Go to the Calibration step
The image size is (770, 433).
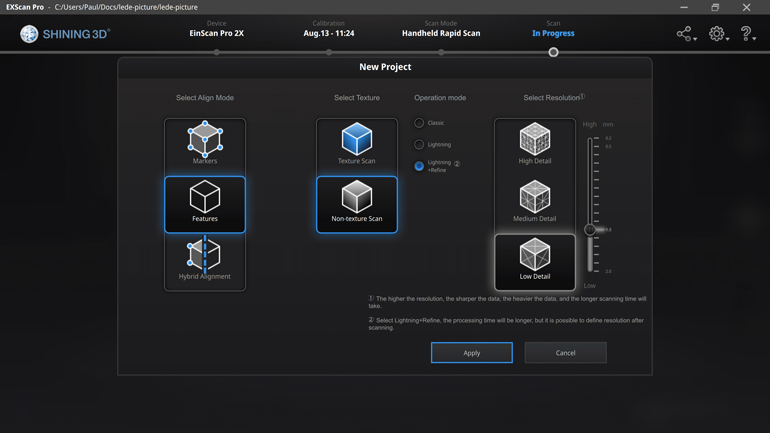328,33
